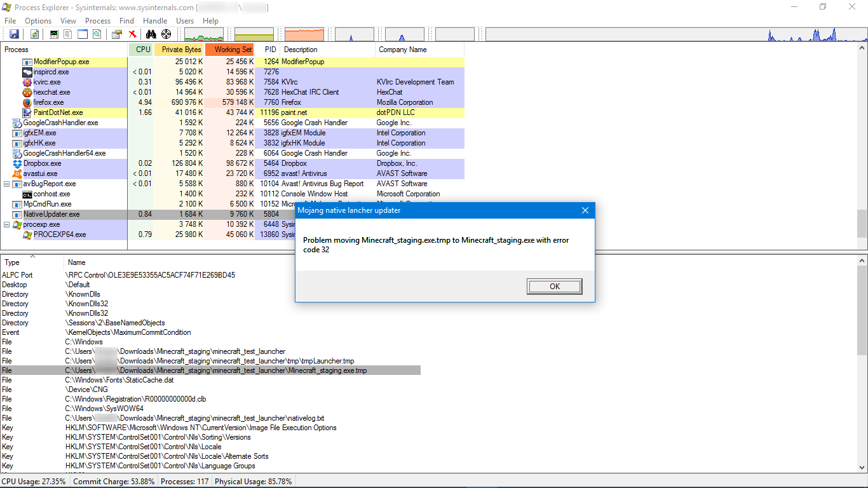This screenshot has width=868, height=488.
Task: Click the Refresh Now toolbar icon
Action: 34,34
